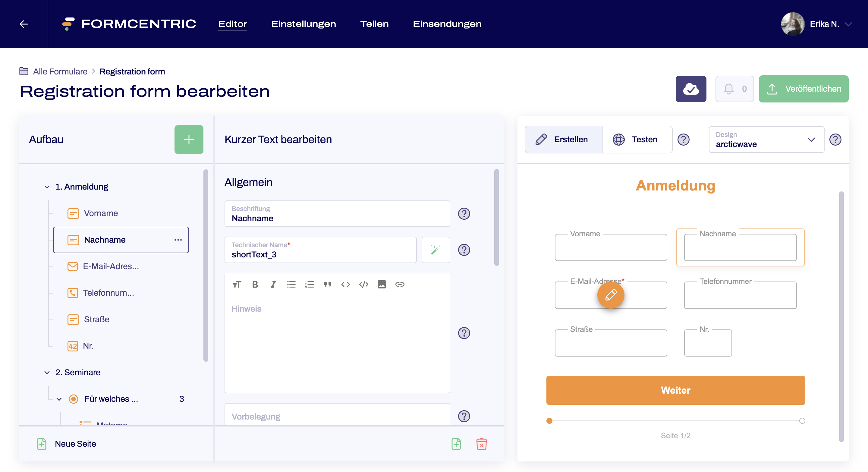Click the orange pencil edit button
Viewport: 868px width, 472px height.
[611, 295]
